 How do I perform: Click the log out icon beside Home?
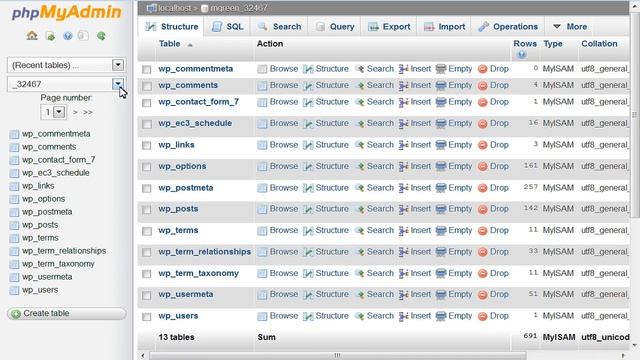point(50,36)
